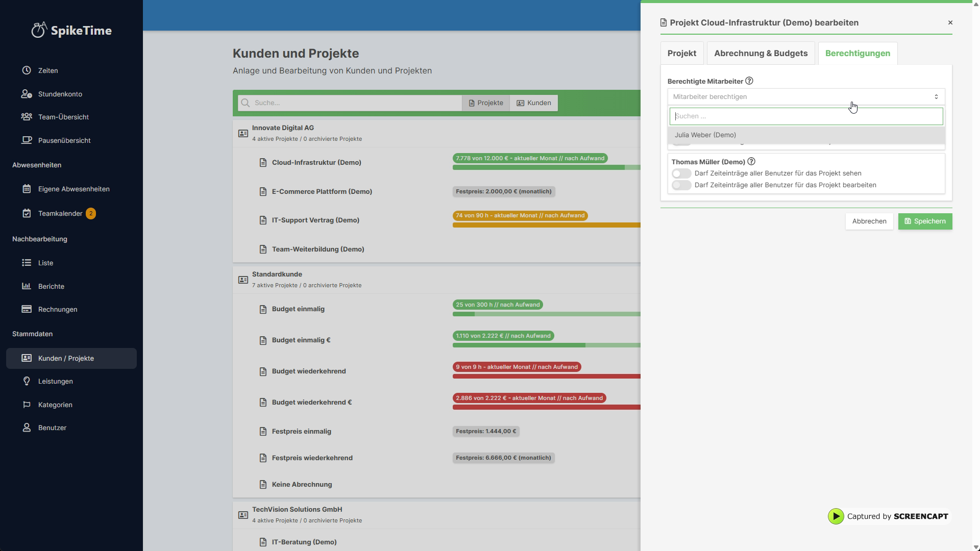The image size is (980, 551).
Task: Click the Zeiten clock icon
Action: click(x=27, y=70)
